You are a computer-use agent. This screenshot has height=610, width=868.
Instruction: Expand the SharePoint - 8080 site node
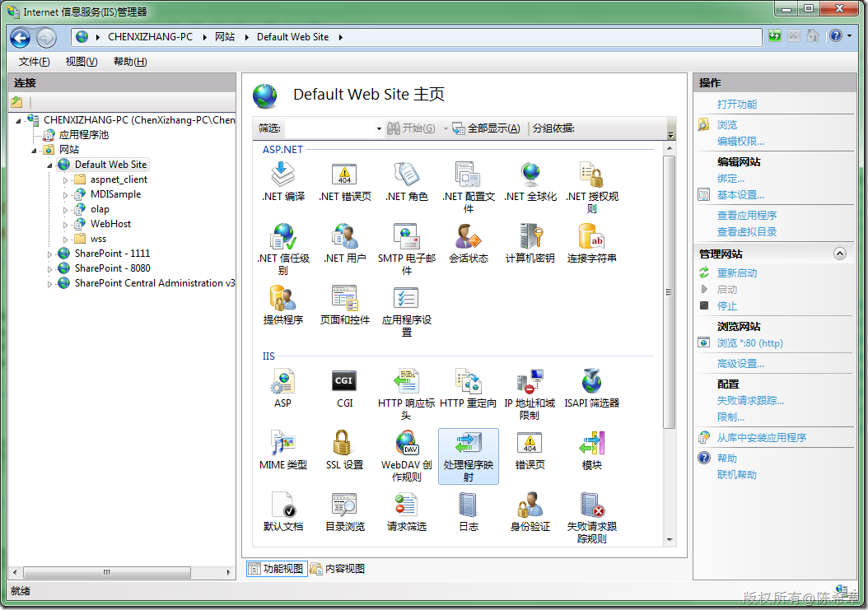(x=49, y=269)
